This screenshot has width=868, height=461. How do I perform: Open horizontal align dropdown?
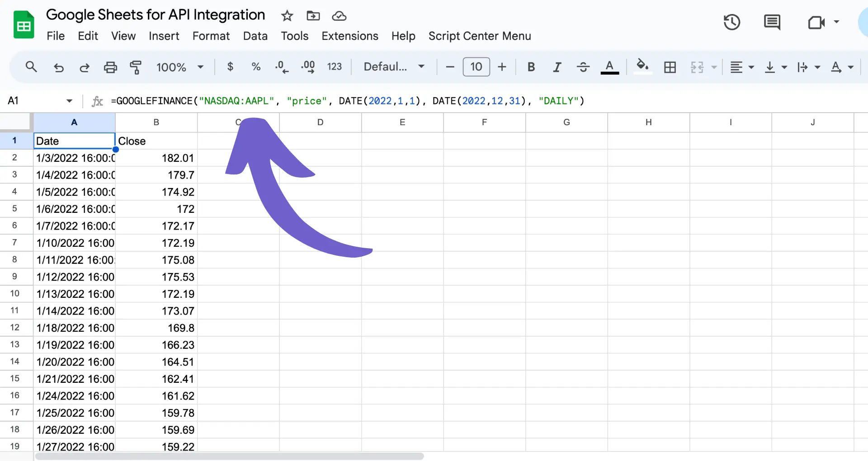coord(742,67)
